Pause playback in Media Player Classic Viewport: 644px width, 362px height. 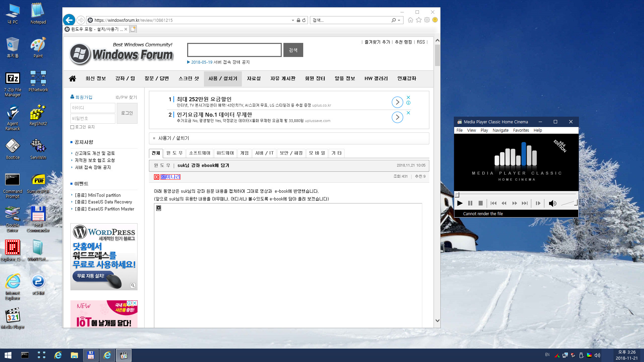point(470,203)
